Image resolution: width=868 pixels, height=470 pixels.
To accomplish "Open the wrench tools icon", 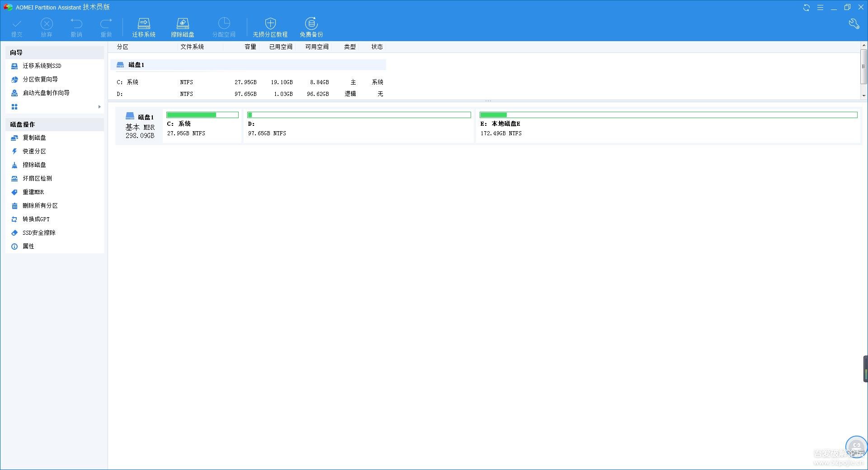I will point(854,24).
